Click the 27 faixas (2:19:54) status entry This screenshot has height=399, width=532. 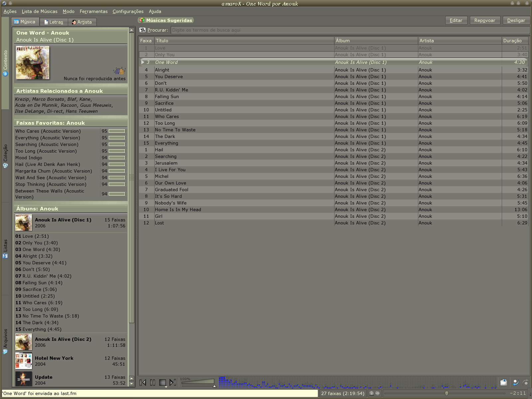coord(343,393)
